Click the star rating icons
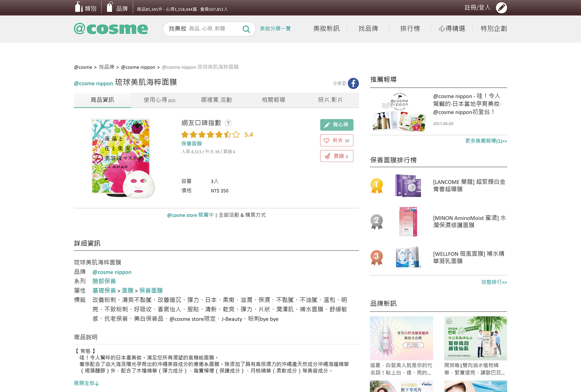The height and width of the screenshot is (392, 581). pyautogui.click(x=211, y=135)
